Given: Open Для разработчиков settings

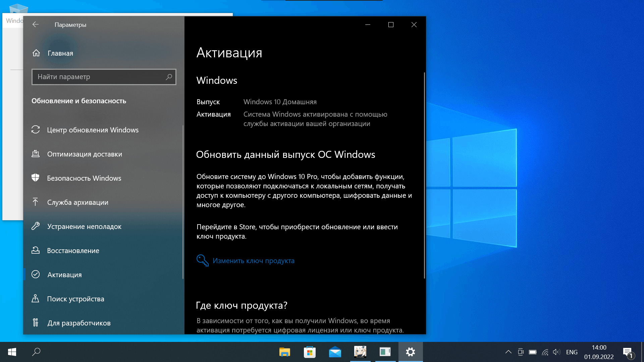Looking at the screenshot, I should click(79, 323).
